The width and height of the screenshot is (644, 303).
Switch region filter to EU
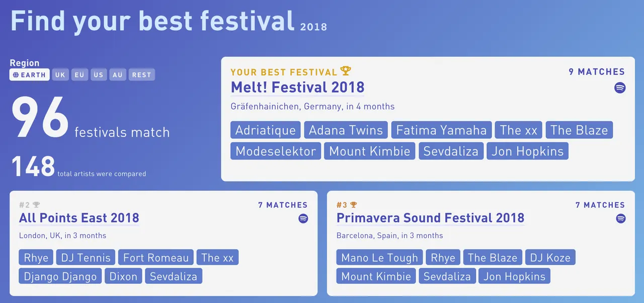[x=79, y=75]
